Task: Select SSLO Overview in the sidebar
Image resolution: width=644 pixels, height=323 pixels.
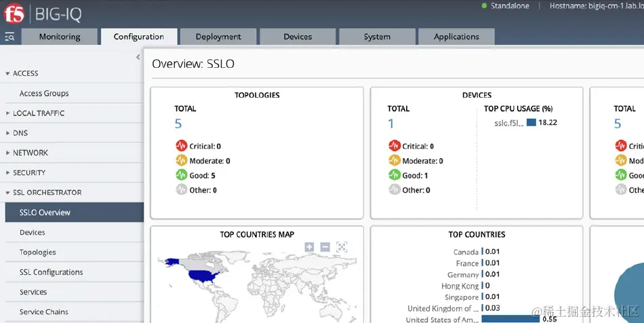Action: coord(75,212)
